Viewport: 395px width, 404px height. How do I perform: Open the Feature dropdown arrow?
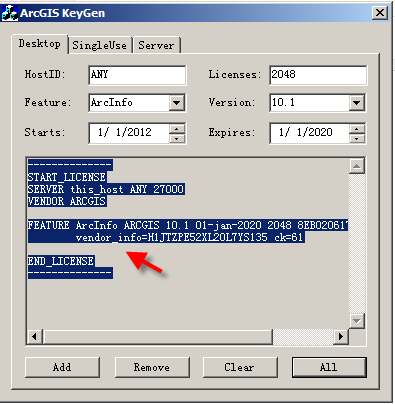177,103
